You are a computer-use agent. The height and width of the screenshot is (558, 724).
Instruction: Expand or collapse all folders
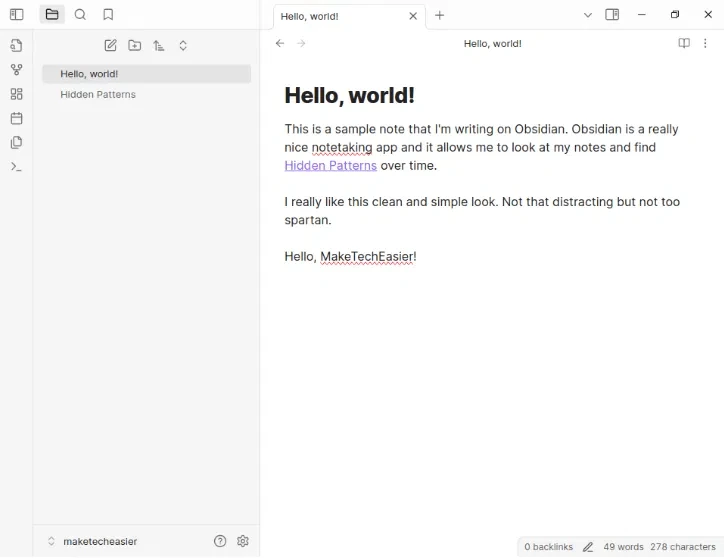click(183, 46)
